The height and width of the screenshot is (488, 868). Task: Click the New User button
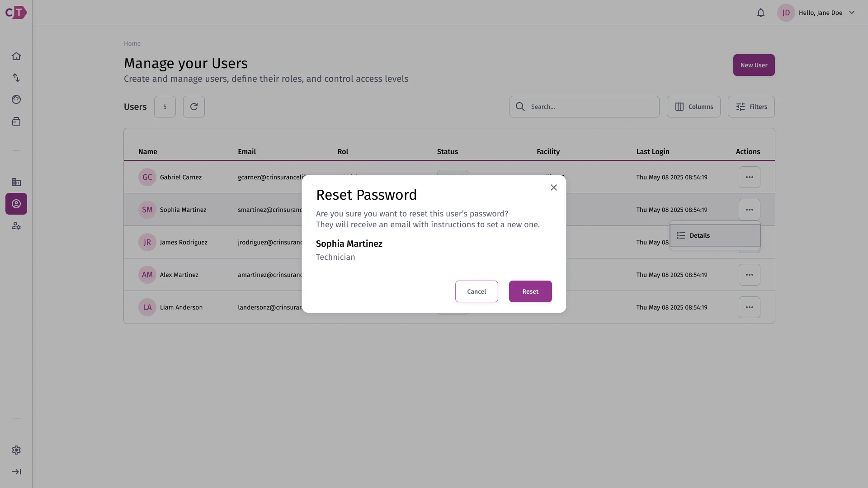(754, 65)
